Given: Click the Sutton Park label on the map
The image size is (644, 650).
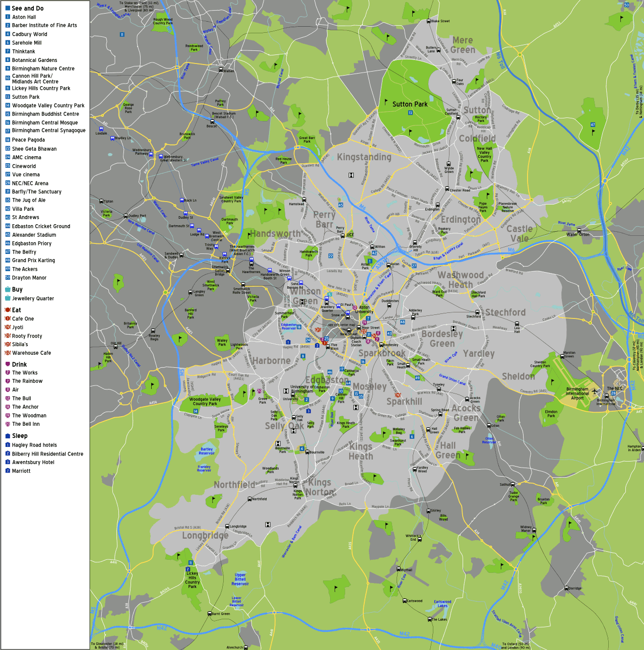Looking at the screenshot, I should [410, 104].
